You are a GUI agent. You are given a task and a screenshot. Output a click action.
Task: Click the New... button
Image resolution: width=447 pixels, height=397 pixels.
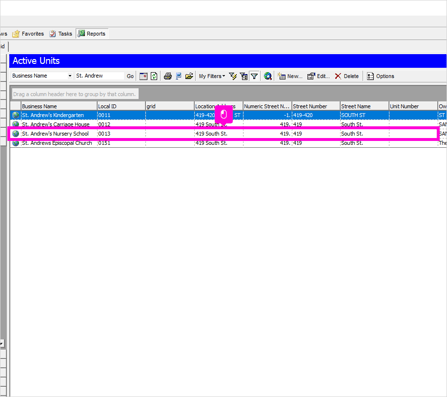(290, 76)
